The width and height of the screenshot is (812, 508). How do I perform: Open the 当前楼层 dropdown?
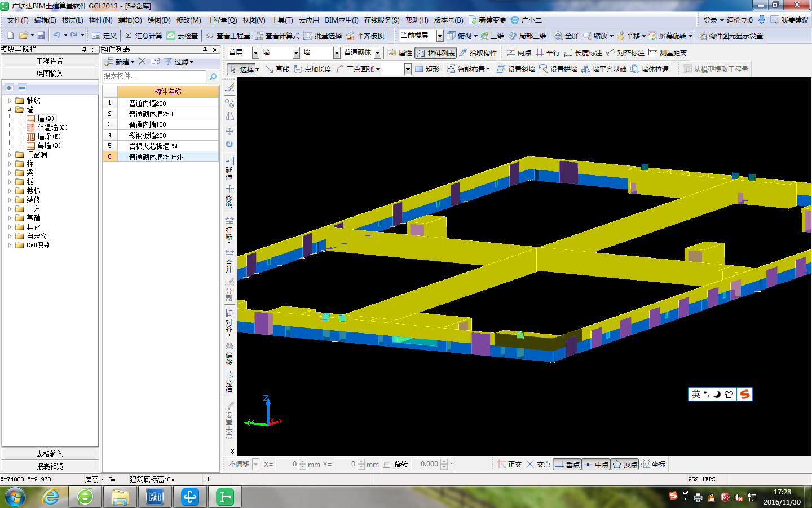[440, 36]
